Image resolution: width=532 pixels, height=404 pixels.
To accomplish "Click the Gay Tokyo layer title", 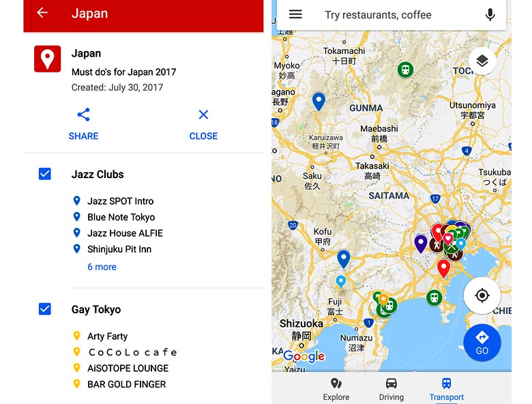I will pyautogui.click(x=96, y=309).
